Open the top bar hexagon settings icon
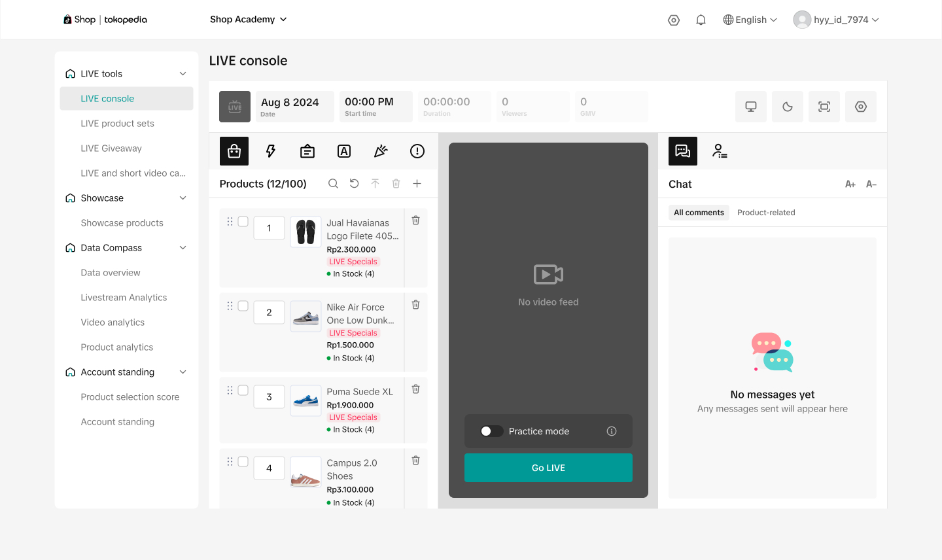This screenshot has height=560, width=942. (674, 20)
